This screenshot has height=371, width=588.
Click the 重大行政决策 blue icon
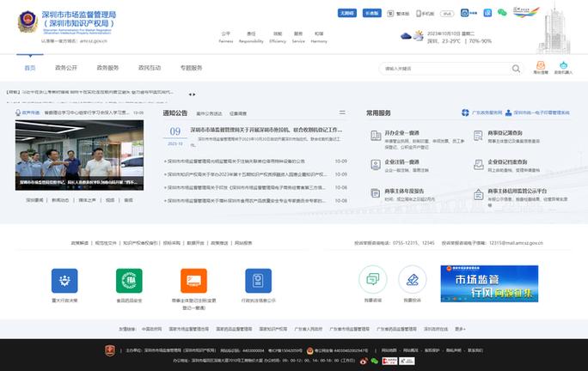click(64, 280)
